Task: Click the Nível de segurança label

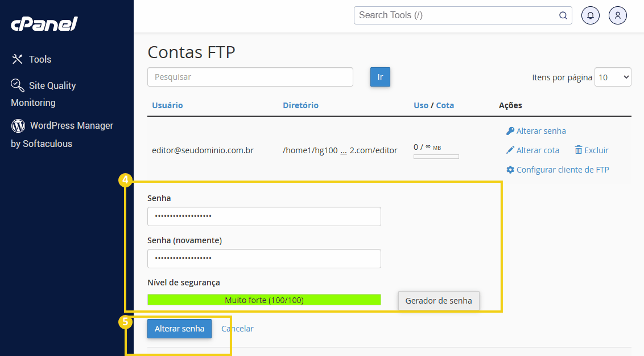Action: pyautogui.click(x=184, y=283)
